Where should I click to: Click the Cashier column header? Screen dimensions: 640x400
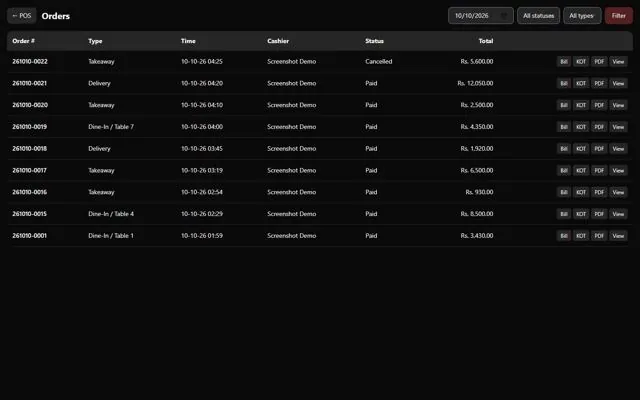click(278, 41)
